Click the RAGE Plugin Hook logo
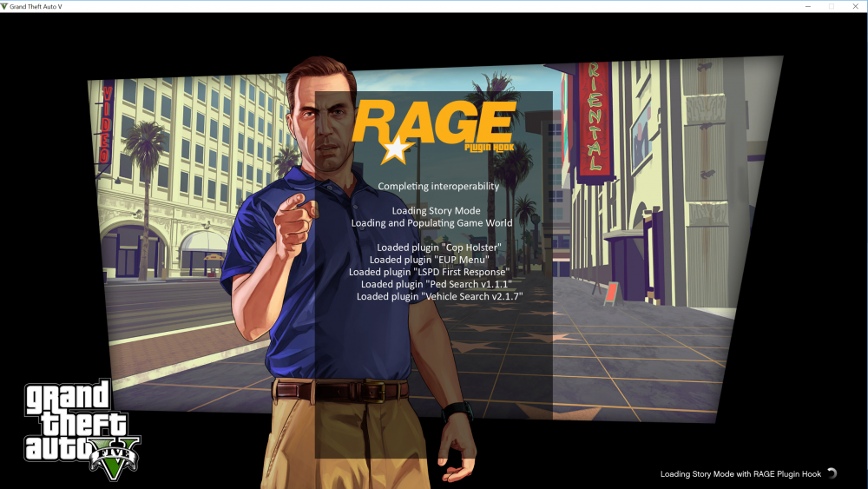Viewport: 868px width, 489px height. [x=434, y=133]
